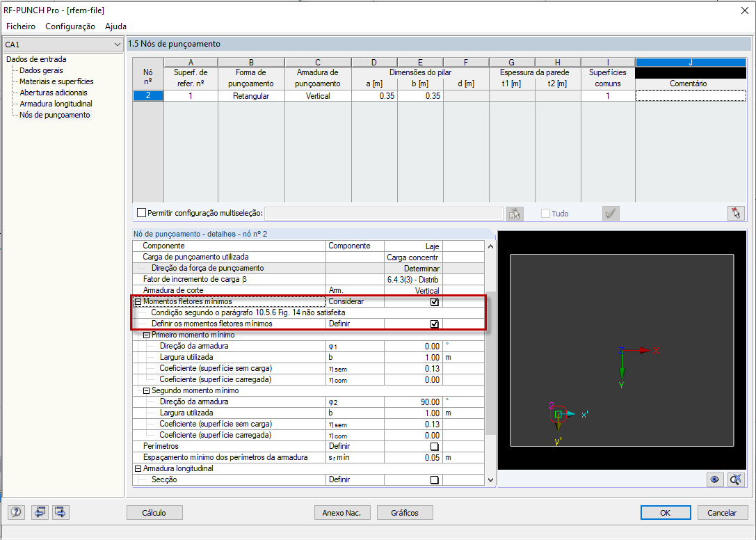Image resolution: width=756 pixels, height=540 pixels.
Task: Click the 6.4.3(3) - Distrib value cell
Action: tap(413, 280)
